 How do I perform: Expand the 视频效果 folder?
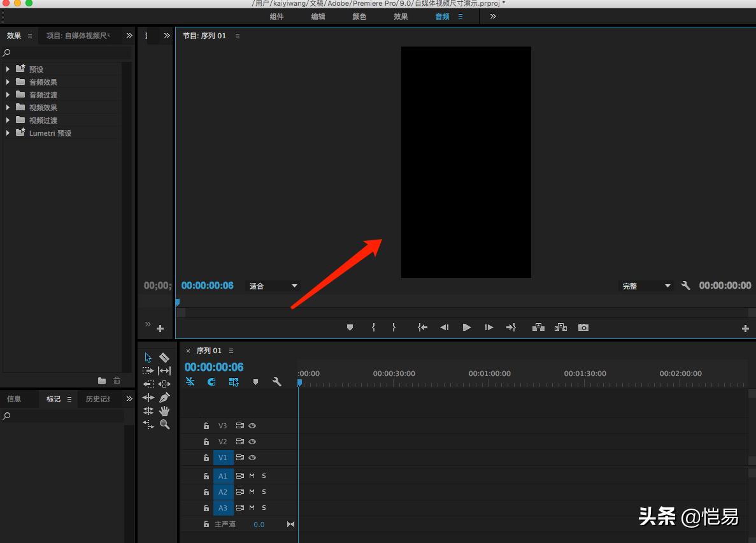pyautogui.click(x=8, y=108)
